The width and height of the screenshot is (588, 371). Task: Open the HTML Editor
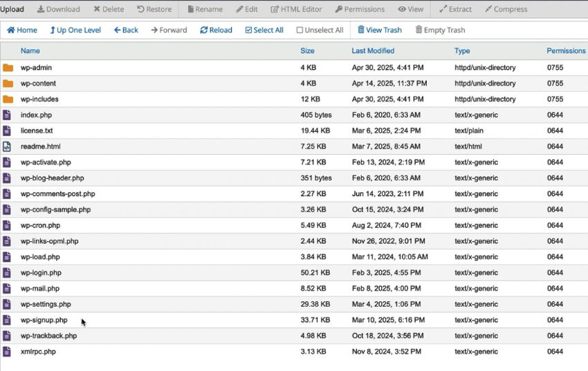tap(296, 9)
